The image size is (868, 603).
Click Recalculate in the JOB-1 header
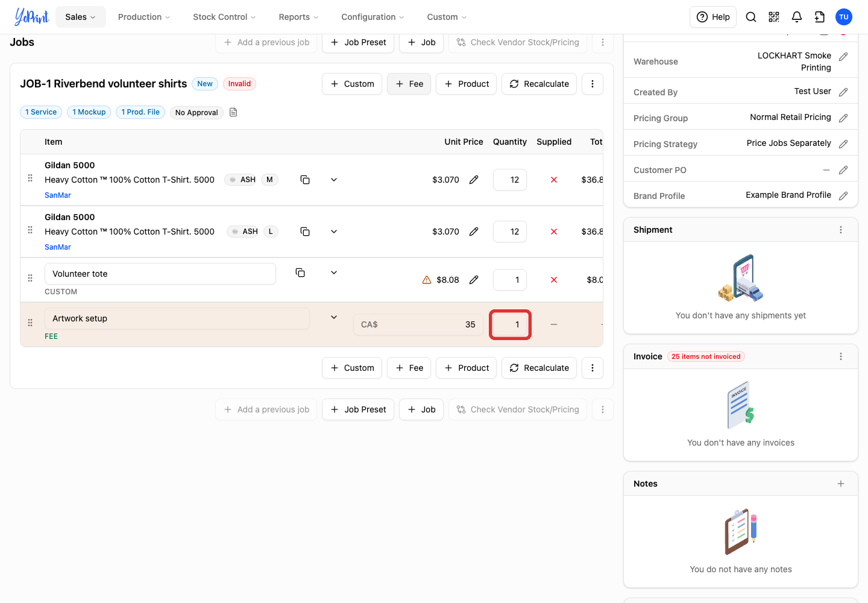pyautogui.click(x=539, y=84)
